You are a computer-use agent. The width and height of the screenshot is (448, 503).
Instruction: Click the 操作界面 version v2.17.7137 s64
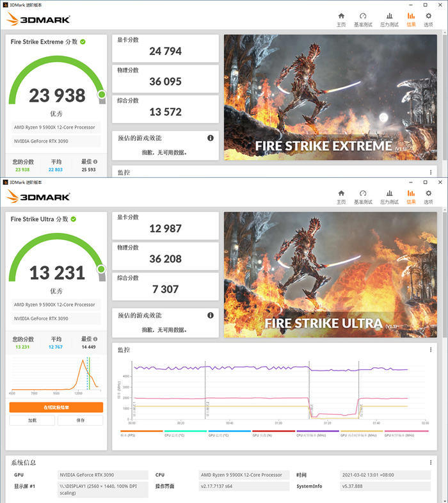[244, 486]
